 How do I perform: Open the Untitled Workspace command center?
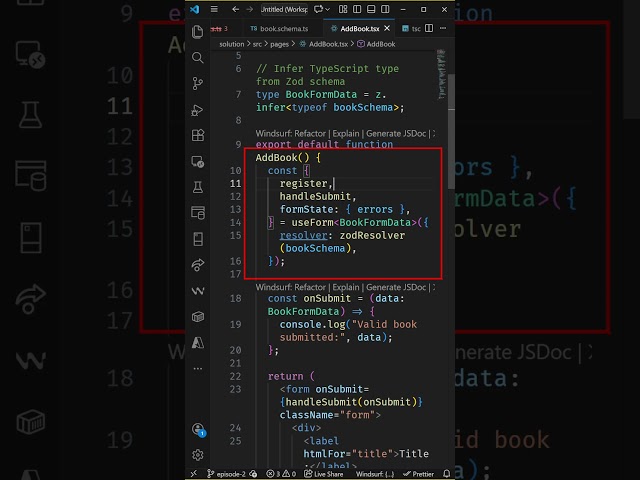point(284,9)
